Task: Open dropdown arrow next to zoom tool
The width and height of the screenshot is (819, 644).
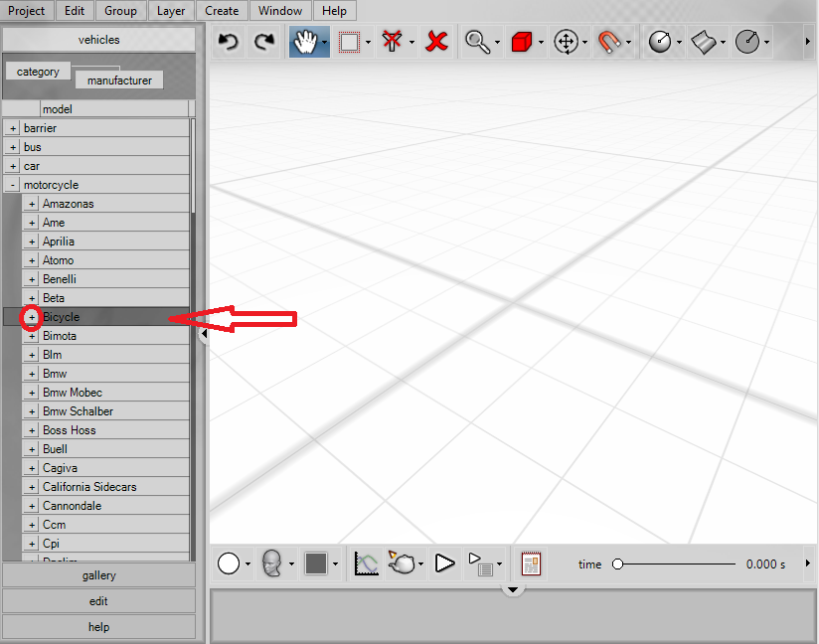Action: (497, 43)
